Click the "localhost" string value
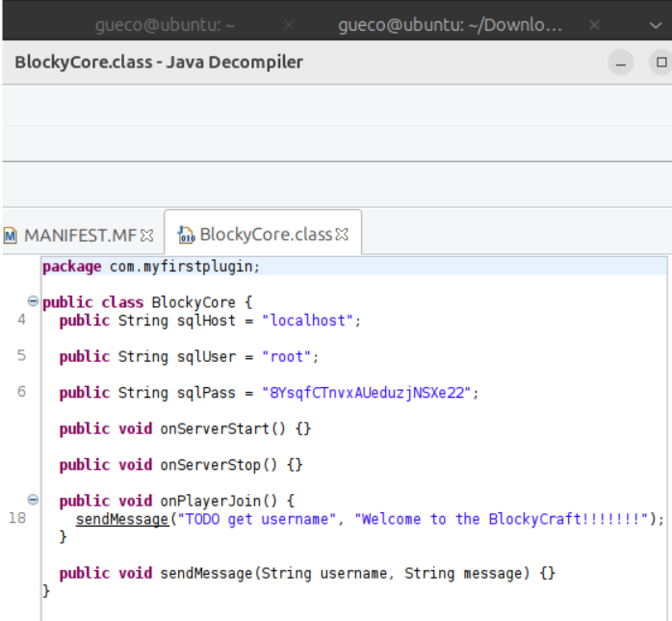Viewport: 672px width, 621px height. pyautogui.click(x=308, y=321)
